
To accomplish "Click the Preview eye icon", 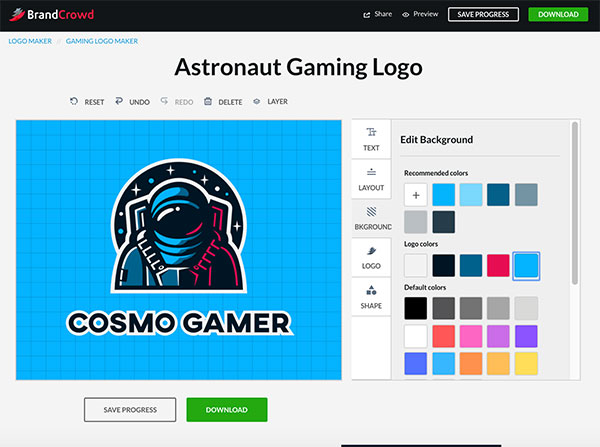I will click(406, 15).
